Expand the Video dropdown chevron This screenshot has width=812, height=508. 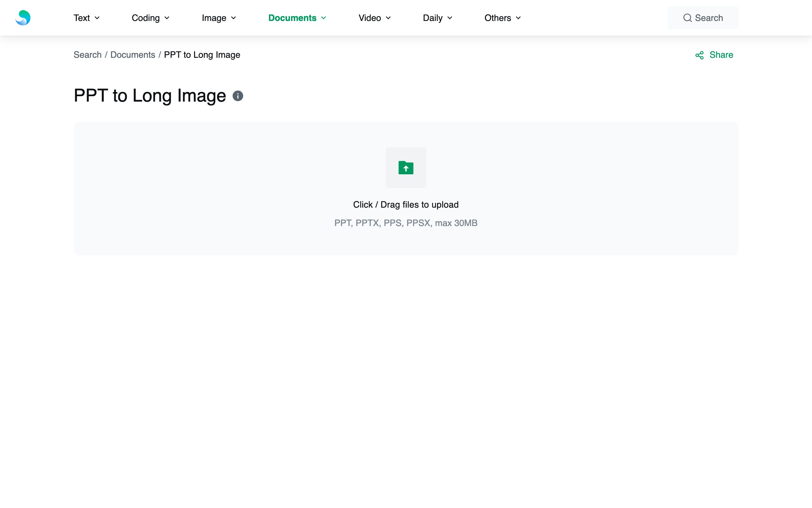point(388,18)
